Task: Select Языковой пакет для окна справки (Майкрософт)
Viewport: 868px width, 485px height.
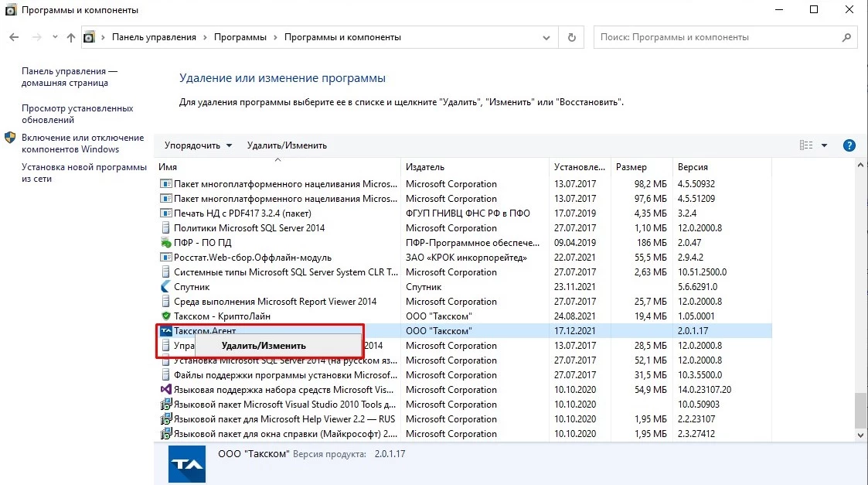Action: (x=286, y=434)
